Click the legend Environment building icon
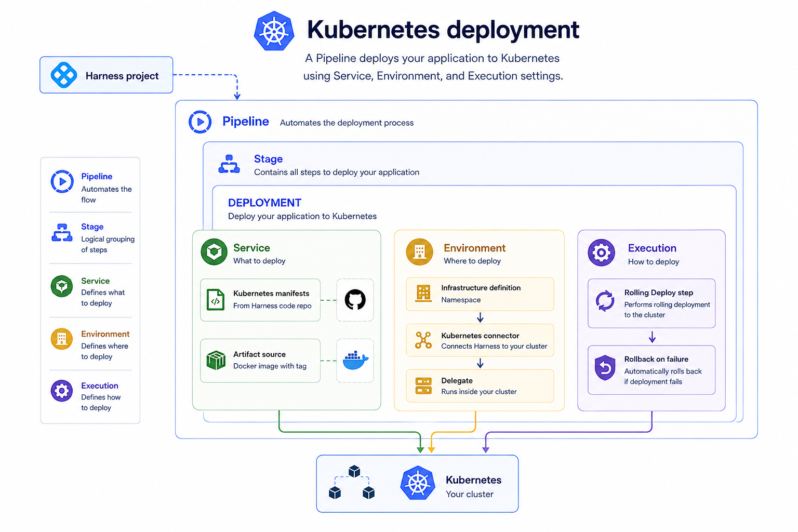The height and width of the screenshot is (532, 798). coord(62,339)
